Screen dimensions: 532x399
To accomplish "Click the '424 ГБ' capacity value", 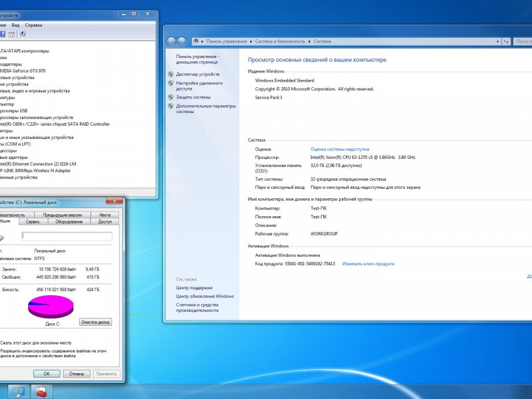I will tap(92, 290).
